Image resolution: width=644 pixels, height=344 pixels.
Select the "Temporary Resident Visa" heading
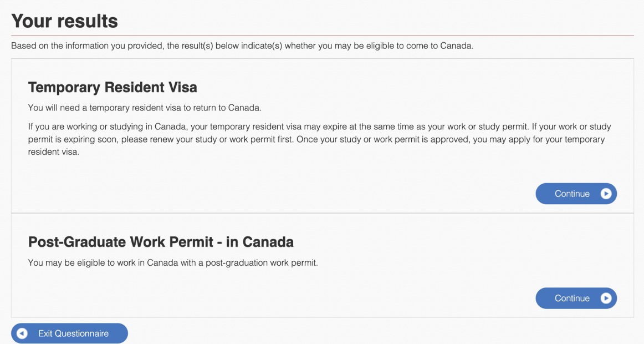(x=113, y=87)
